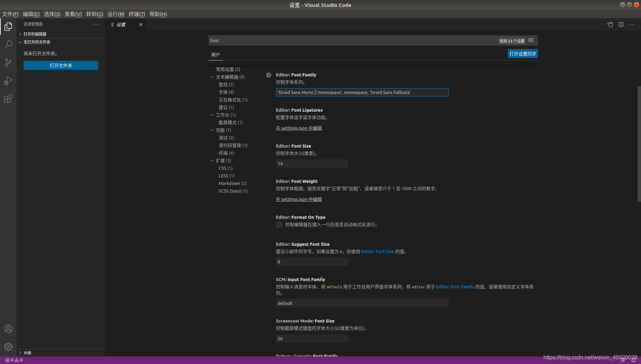Click the settings list vertical scrollbar
Viewport: 641px width, 364px height.
click(639, 144)
